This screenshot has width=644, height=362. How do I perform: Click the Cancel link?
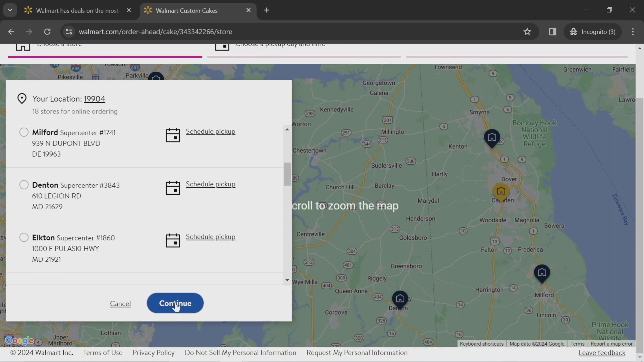(x=120, y=304)
